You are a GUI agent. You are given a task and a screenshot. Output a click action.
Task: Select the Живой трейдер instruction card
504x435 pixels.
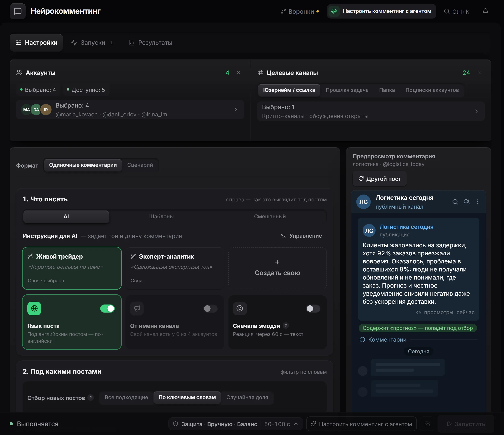pyautogui.click(x=72, y=268)
